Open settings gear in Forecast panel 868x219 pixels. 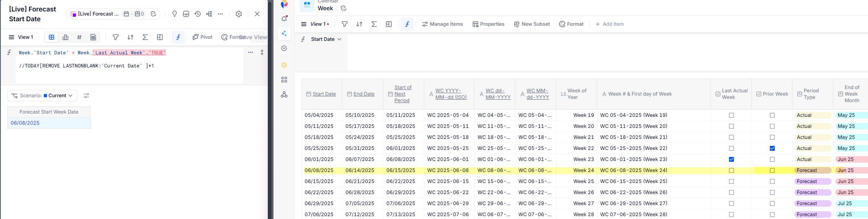[239, 14]
